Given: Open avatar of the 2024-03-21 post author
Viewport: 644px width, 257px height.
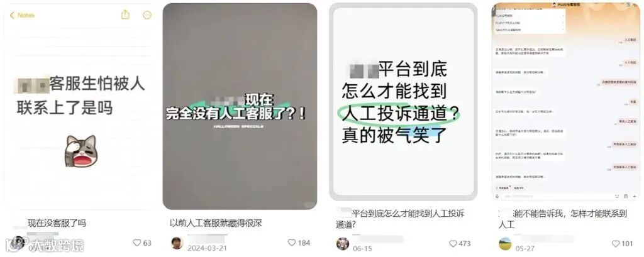Looking at the screenshot, I should (177, 243).
